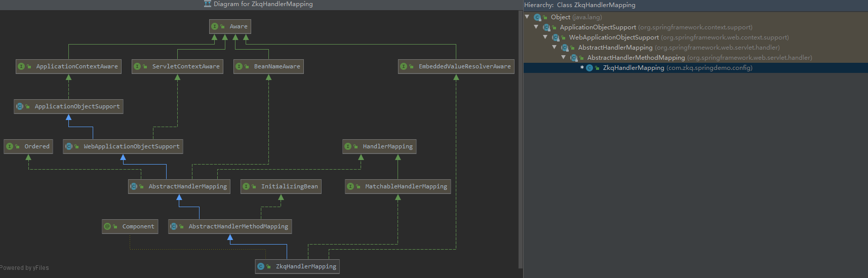Select the ApplicationObjectSupport diagram node

tap(68, 106)
